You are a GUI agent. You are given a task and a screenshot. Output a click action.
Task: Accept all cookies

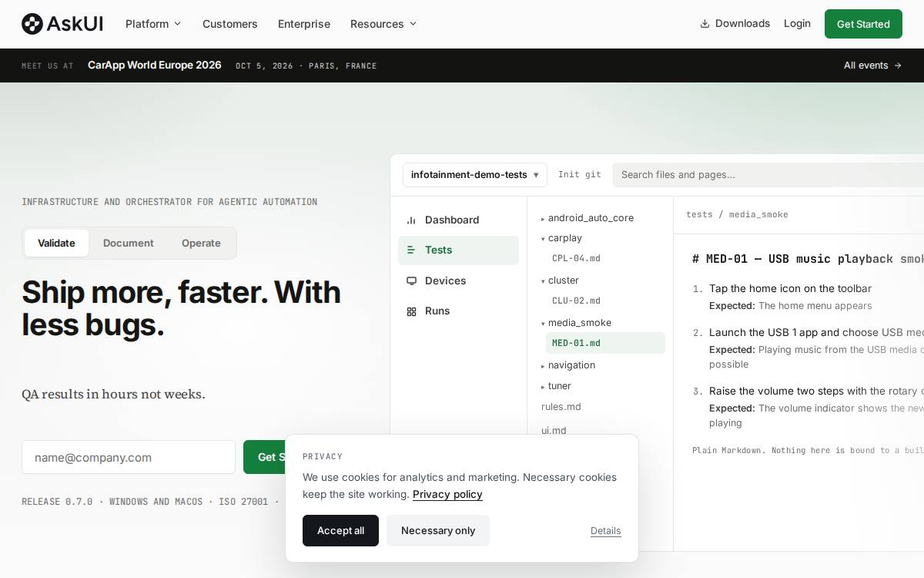340,530
